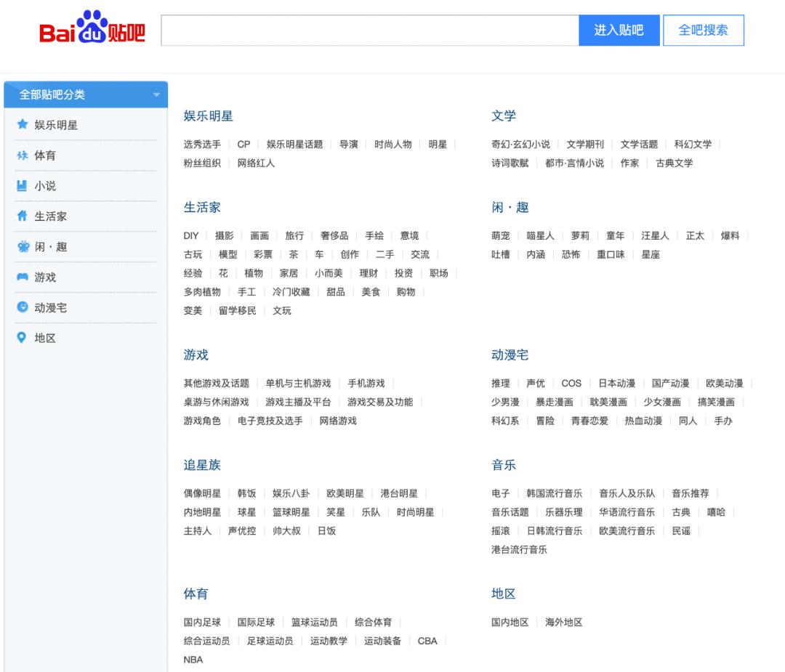The height and width of the screenshot is (672, 785).
Task: Click the house icon beside 生活家
Action: coord(22,216)
